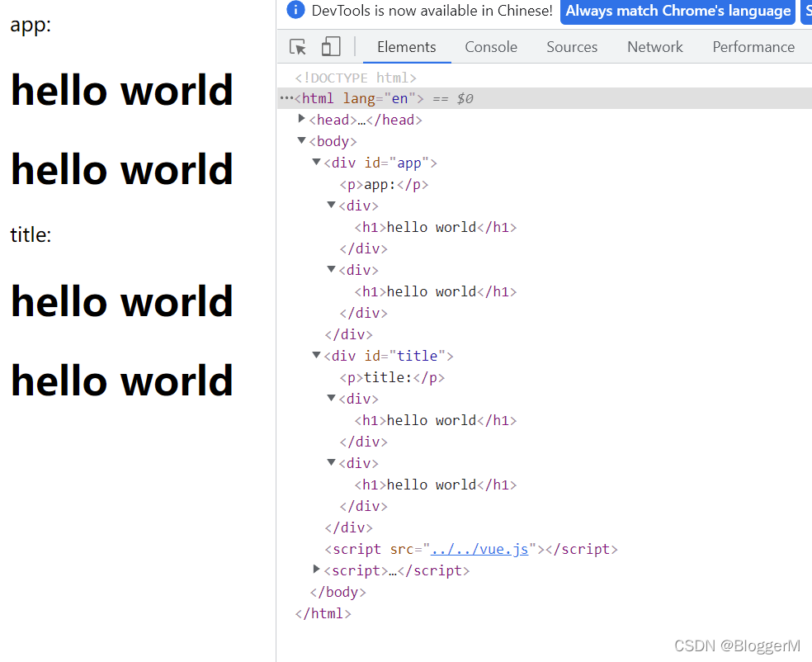Activate the inspect element picker icon
812x662 pixels.
click(298, 46)
